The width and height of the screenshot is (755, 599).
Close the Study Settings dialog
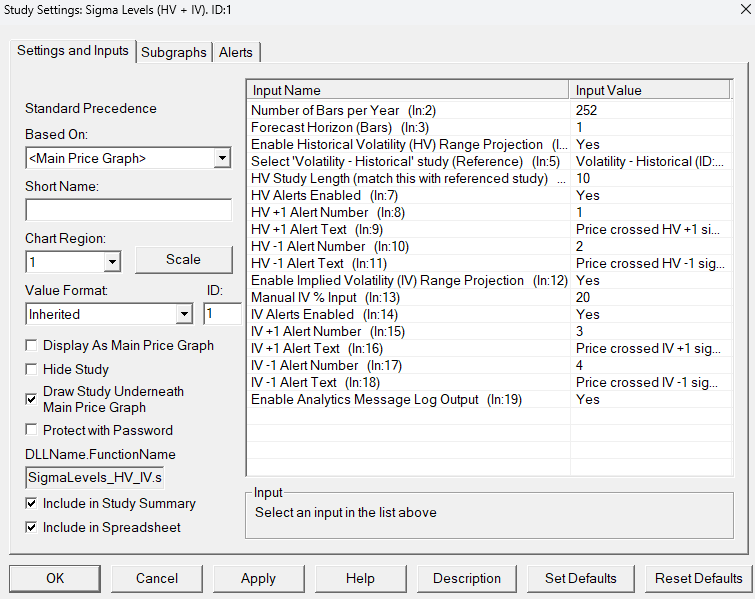pos(745,9)
